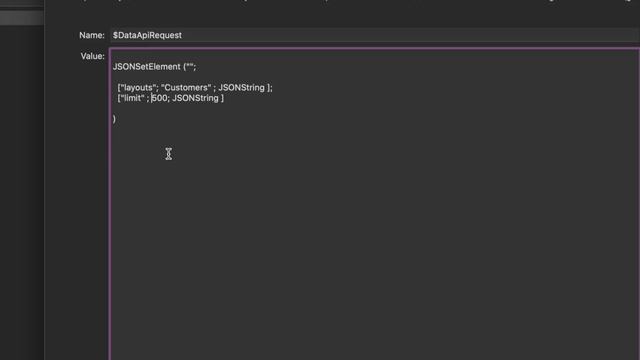Click the Name field containing $DataApiRequest
Viewport: 640px width, 360px height.
click(375, 35)
